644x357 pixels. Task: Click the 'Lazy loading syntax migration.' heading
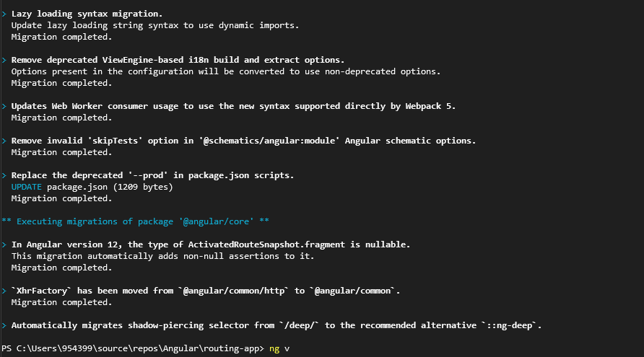[87, 14]
